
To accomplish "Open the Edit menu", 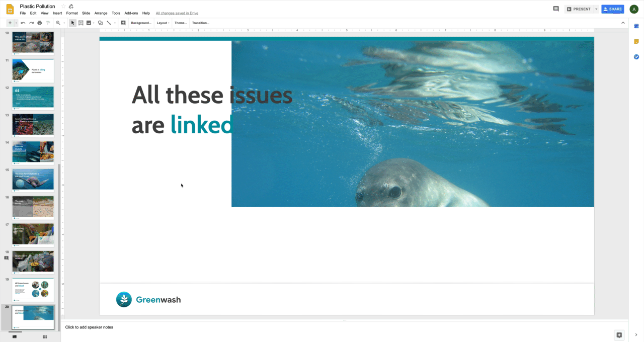I will 33,13.
